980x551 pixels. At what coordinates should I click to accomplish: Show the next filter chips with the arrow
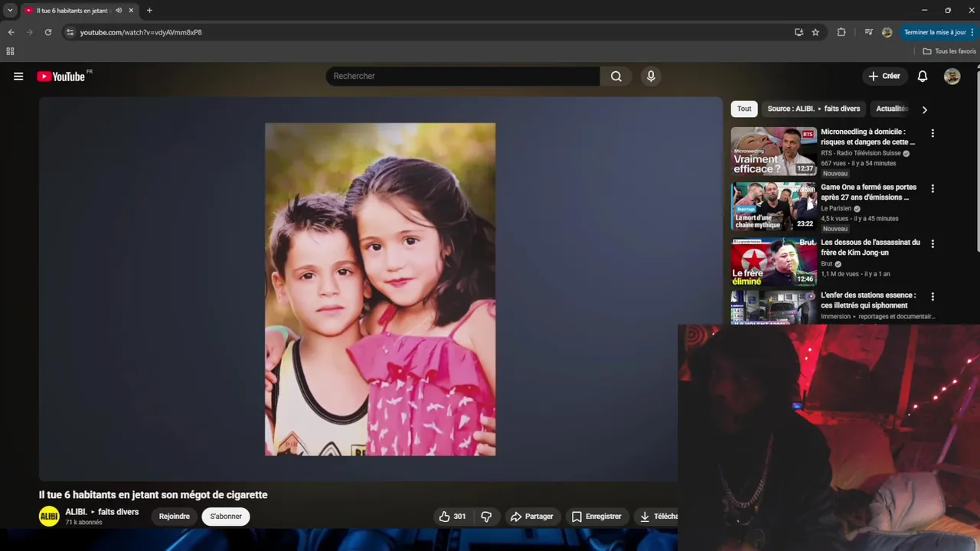[x=924, y=109]
